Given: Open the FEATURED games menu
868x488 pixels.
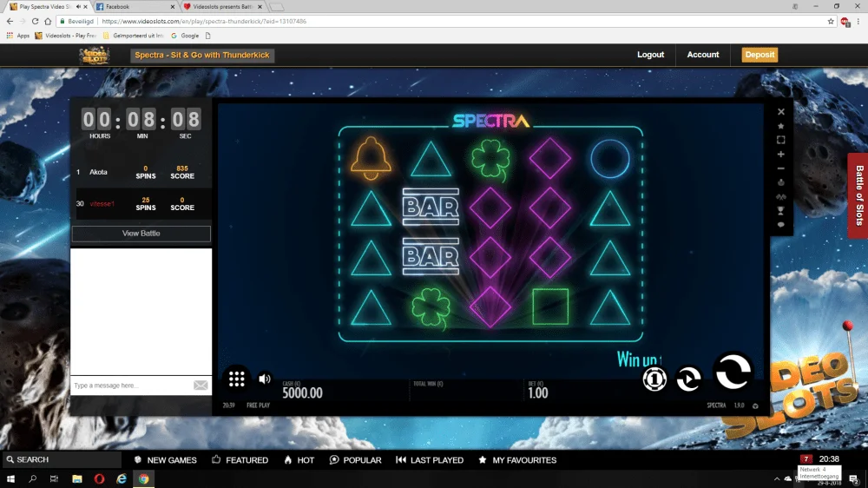Looking at the screenshot, I should (240, 460).
